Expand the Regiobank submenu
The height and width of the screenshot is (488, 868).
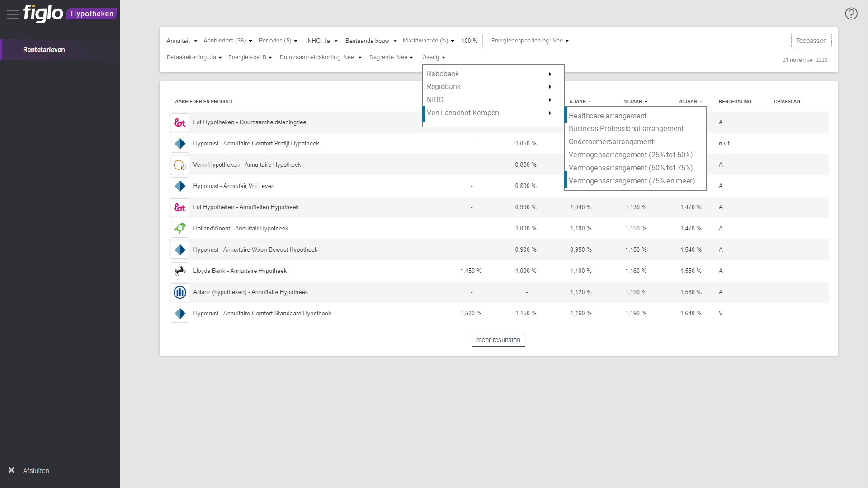pyautogui.click(x=493, y=87)
